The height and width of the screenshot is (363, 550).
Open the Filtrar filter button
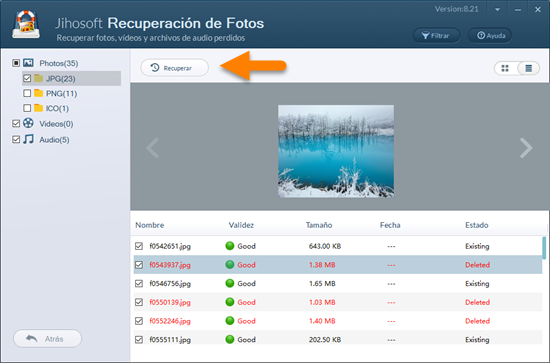[436, 35]
